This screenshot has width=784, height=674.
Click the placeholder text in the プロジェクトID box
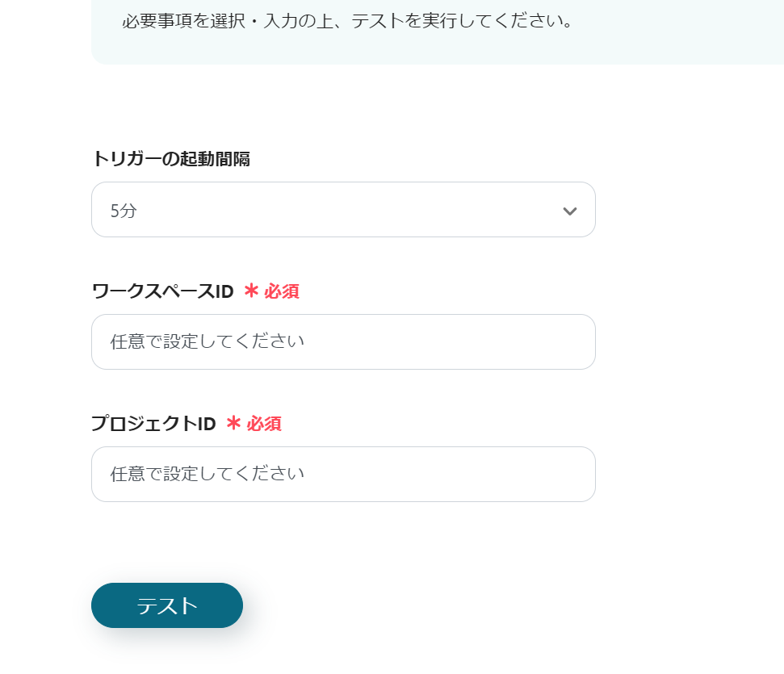(x=208, y=474)
